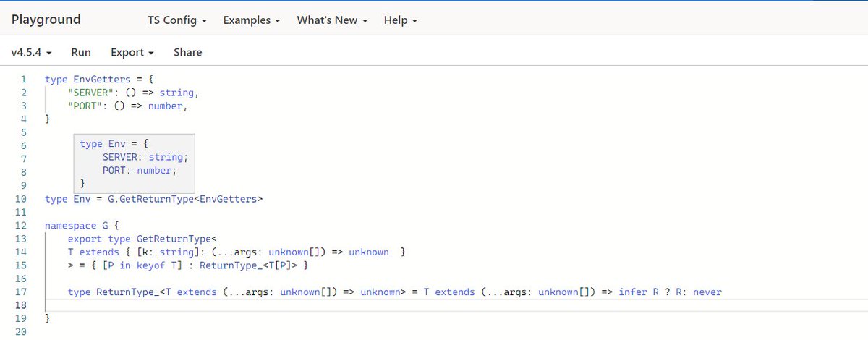Click the Run button
868x340 pixels.
[81, 52]
